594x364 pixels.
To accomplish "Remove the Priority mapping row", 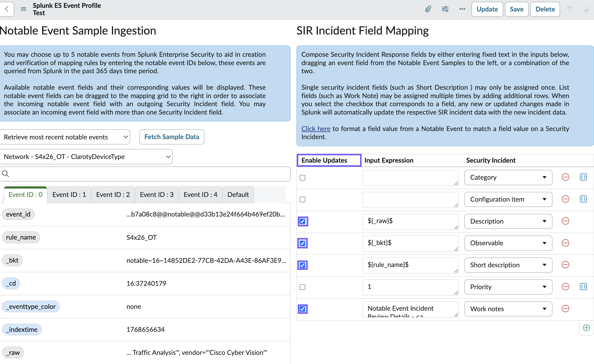I will click(x=565, y=287).
